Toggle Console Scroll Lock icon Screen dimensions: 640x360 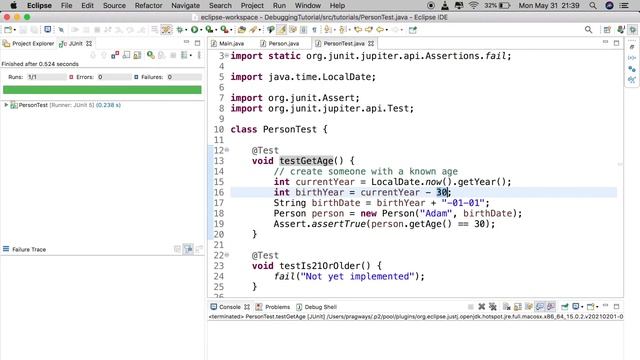pyautogui.click(x=518, y=307)
